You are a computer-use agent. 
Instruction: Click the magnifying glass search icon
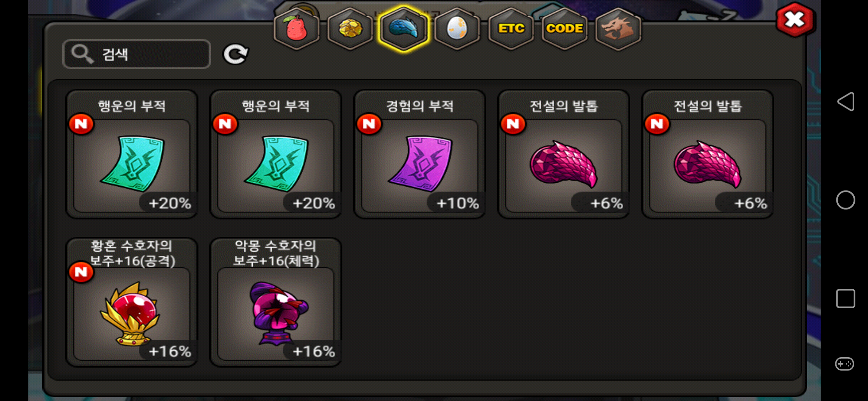pyautogui.click(x=82, y=54)
